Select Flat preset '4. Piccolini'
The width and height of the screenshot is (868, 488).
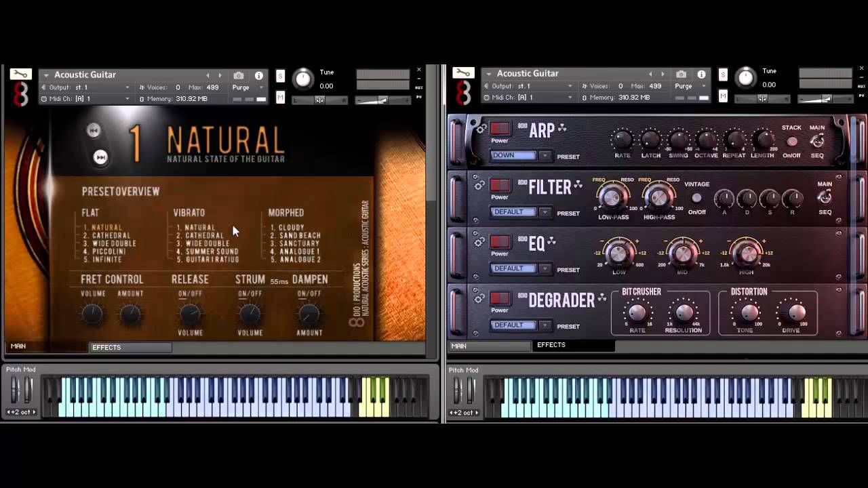[x=104, y=251]
